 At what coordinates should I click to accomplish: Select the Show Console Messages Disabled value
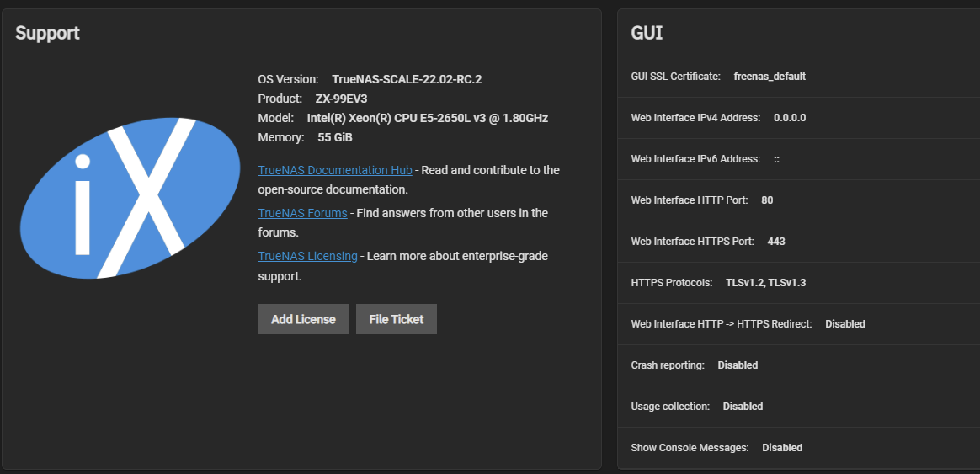[782, 448]
